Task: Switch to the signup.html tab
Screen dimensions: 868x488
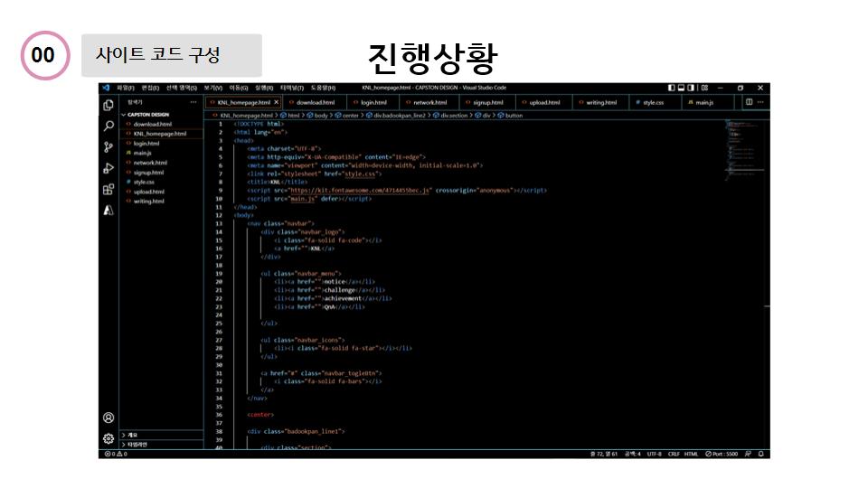Action: 487,102
